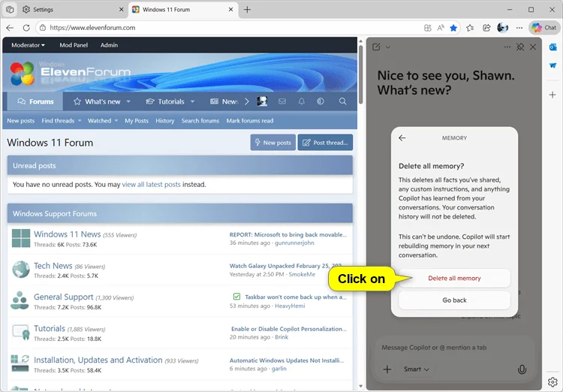View site information lock icon
This screenshot has height=392, width=563.
(42, 28)
